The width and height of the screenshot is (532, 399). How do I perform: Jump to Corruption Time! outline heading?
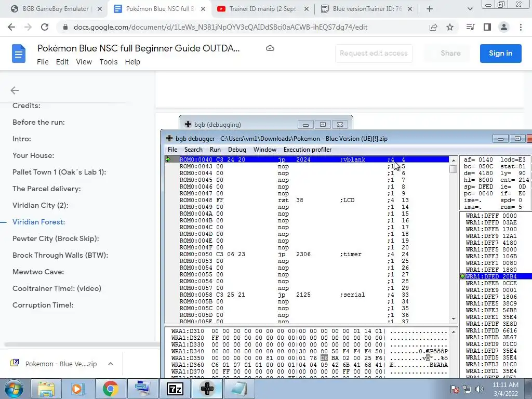43,305
